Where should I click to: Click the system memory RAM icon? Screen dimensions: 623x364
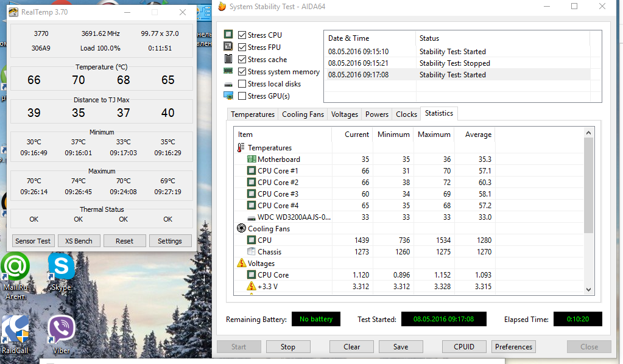point(228,71)
